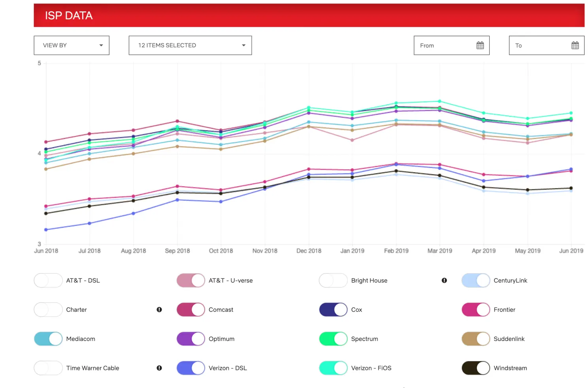Click the To date input field
Screen dimensions: 588x388
tap(547, 45)
